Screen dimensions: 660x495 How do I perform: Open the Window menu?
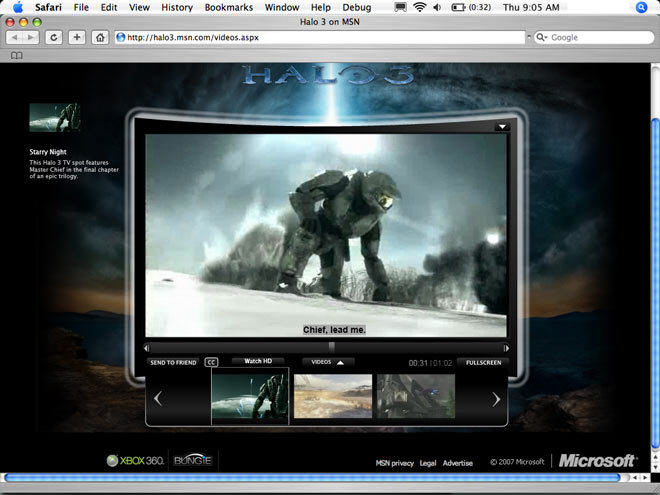click(282, 7)
